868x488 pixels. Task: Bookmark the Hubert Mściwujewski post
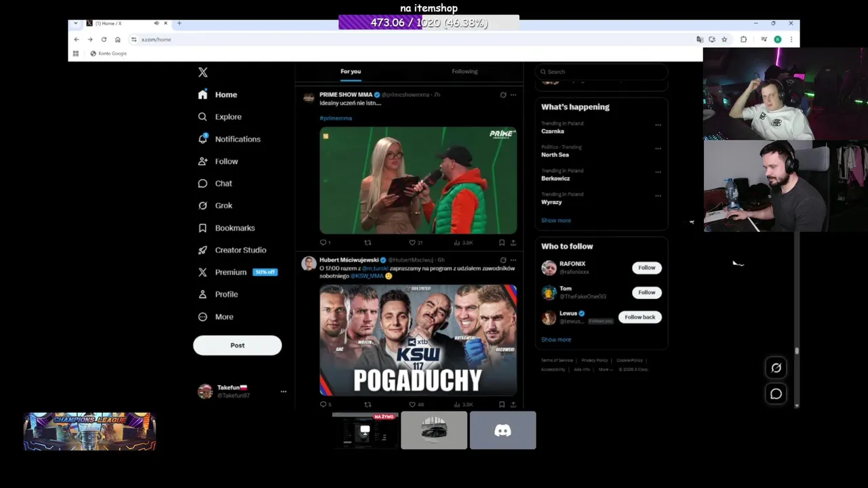(x=502, y=405)
